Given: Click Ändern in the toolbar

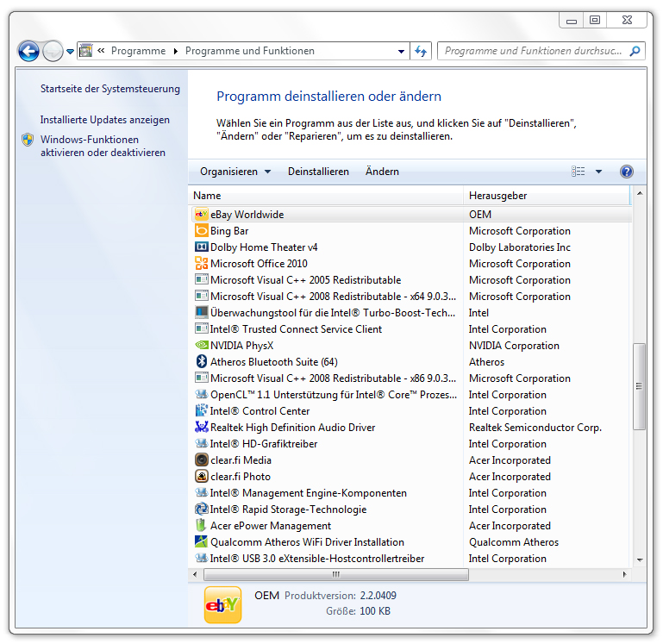Looking at the screenshot, I should click(382, 172).
